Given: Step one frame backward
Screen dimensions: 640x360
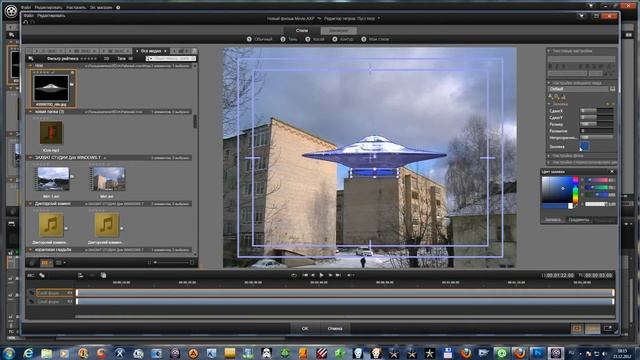Looking at the screenshot, I should tap(313, 276).
